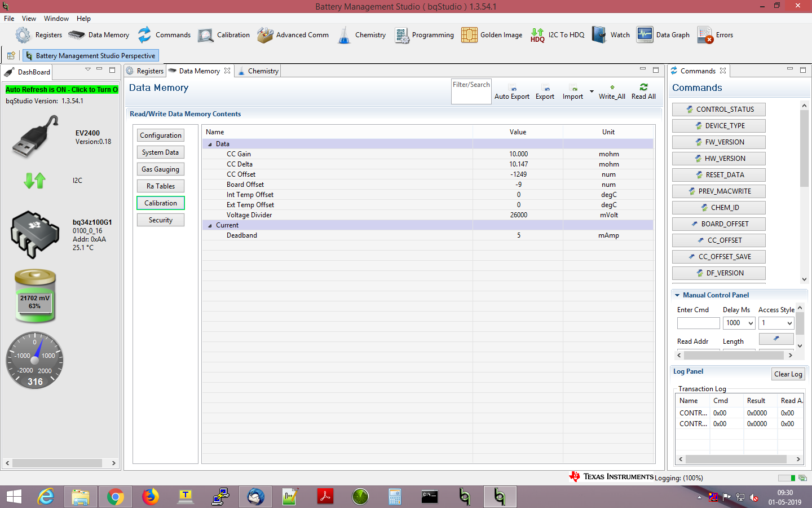Show the Errors view
Screen dimensions: 812x508
coord(716,35)
